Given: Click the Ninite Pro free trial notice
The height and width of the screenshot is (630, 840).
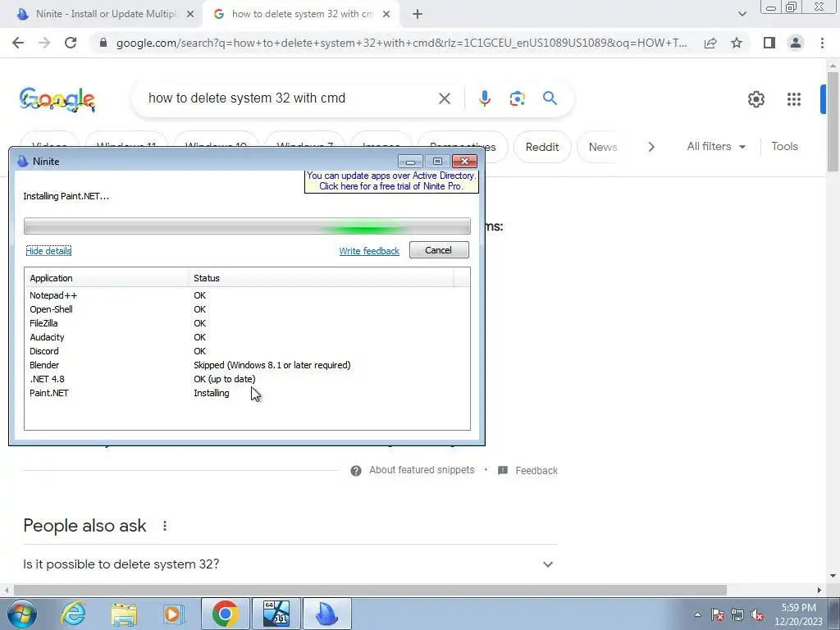Looking at the screenshot, I should [x=391, y=181].
